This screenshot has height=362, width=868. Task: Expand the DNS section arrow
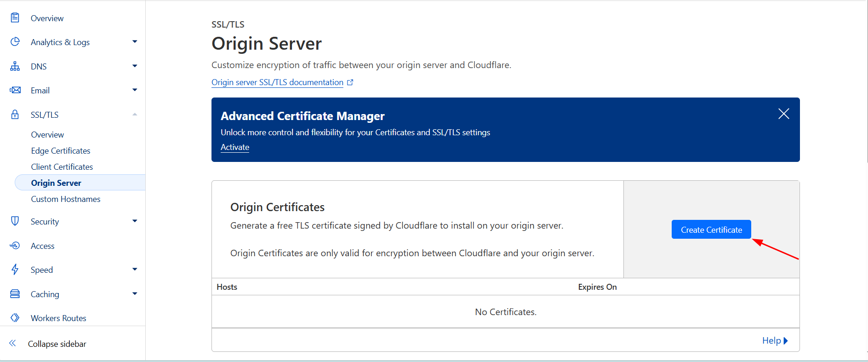point(135,66)
